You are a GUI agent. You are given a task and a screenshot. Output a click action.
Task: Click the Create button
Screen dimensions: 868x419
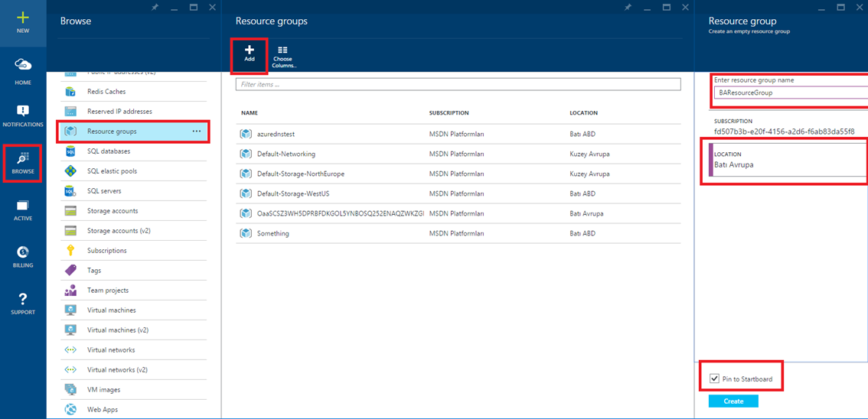point(733,401)
